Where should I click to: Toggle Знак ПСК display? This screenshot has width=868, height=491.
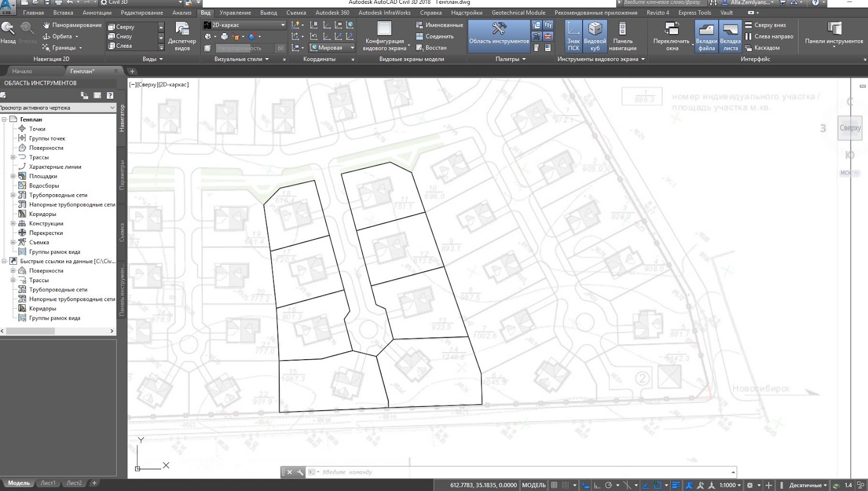coord(573,36)
